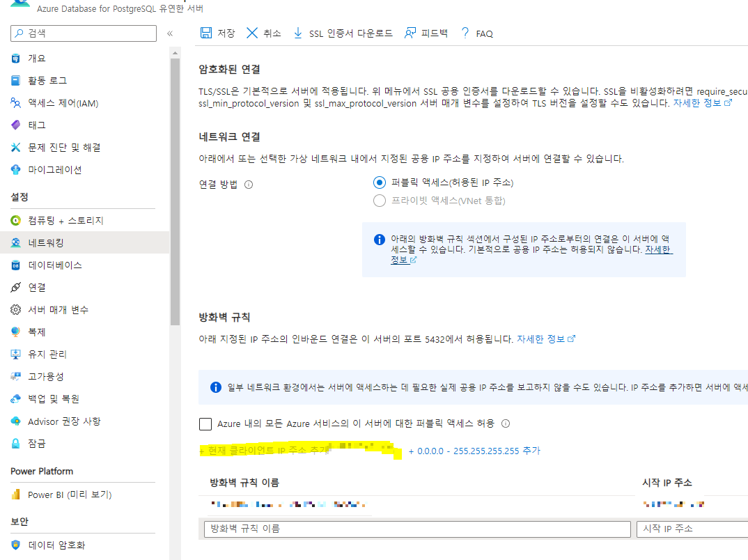This screenshot has width=748, height=560.
Task: Click the 백업 및 복원 cloud icon
Action: click(16, 399)
